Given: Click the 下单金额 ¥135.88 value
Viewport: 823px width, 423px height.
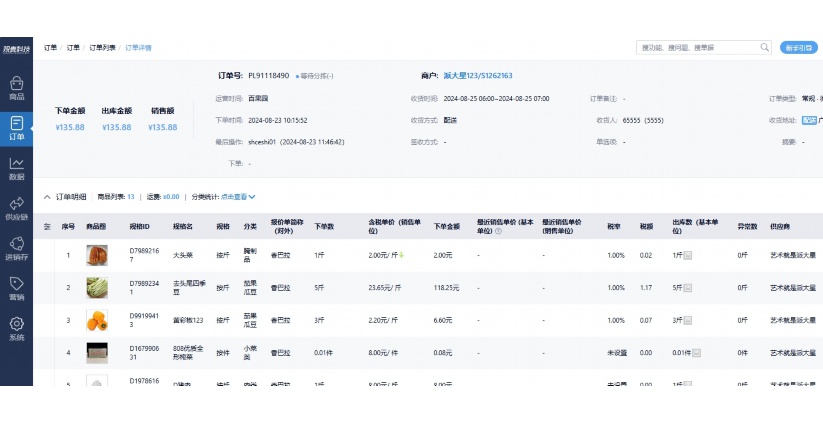Looking at the screenshot, I should point(70,127).
